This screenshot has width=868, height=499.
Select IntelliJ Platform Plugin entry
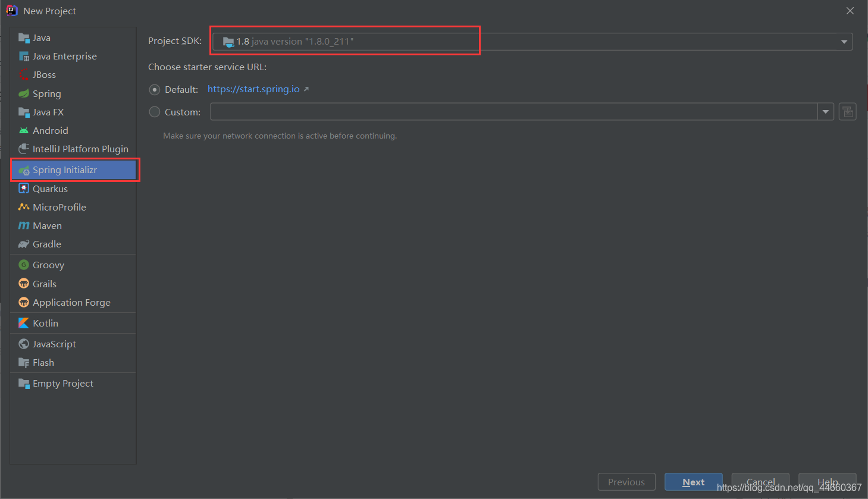(x=73, y=149)
